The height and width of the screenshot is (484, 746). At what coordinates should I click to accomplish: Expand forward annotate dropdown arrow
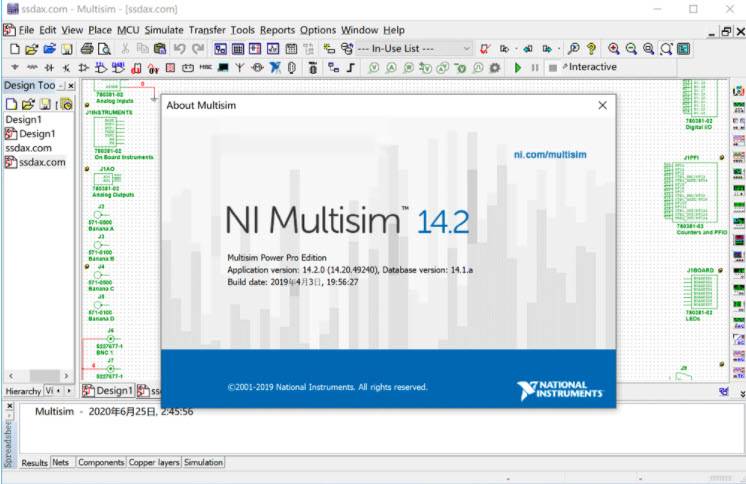point(559,49)
